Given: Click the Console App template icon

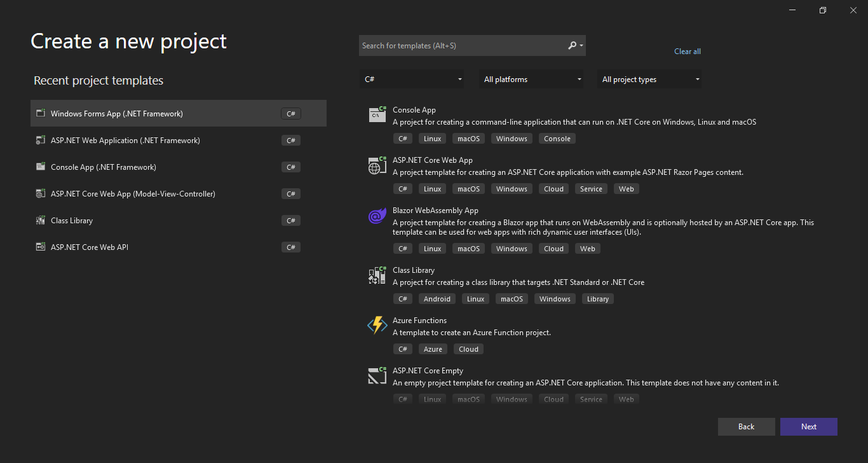Looking at the screenshot, I should click(x=377, y=114).
